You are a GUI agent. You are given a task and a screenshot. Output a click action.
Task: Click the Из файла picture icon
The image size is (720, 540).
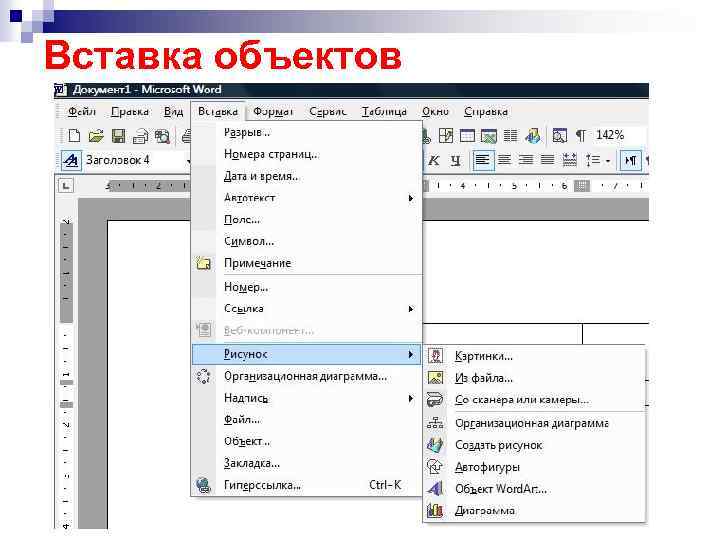pos(435,377)
